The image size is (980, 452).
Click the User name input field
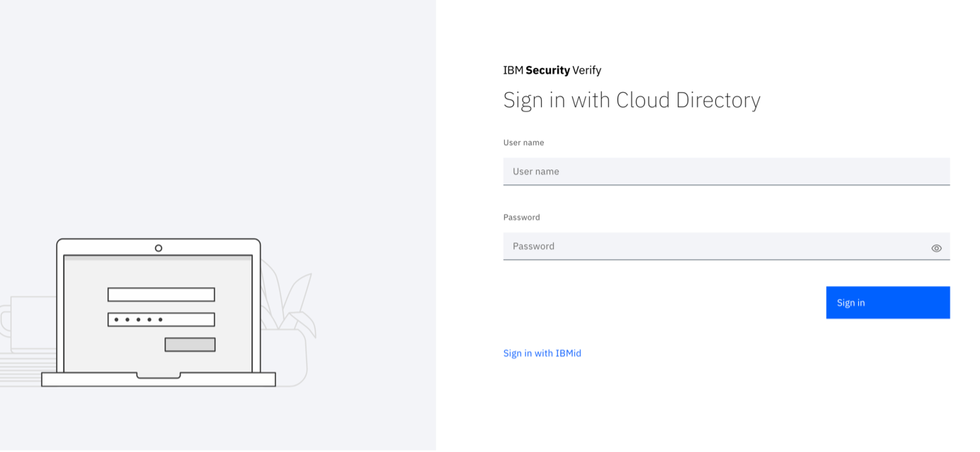coord(726,171)
